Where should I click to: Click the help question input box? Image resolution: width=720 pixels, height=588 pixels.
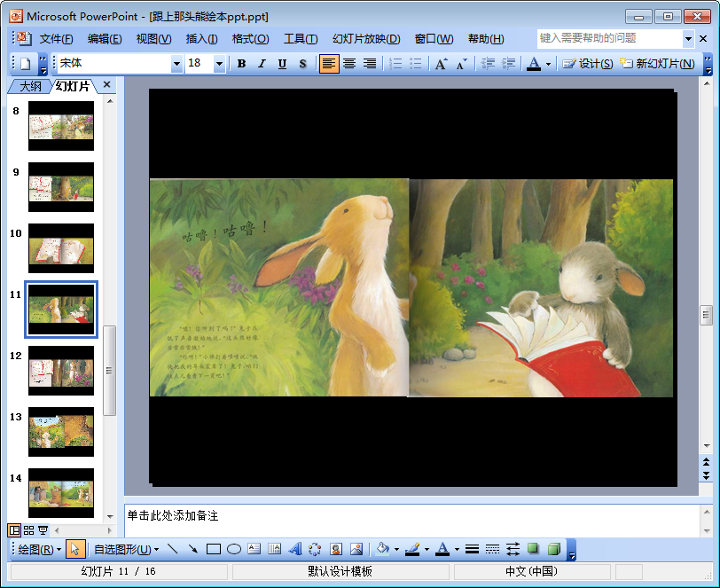(x=610, y=39)
